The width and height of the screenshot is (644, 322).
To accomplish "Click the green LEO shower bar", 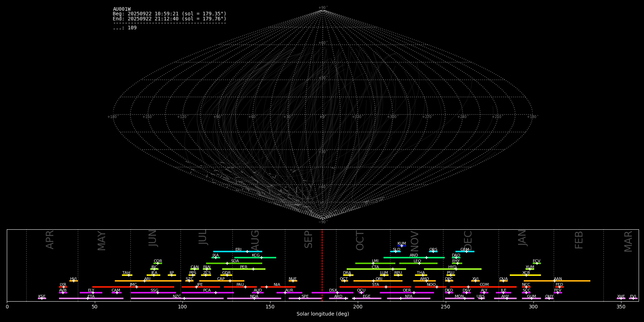I will click(x=418, y=263).
